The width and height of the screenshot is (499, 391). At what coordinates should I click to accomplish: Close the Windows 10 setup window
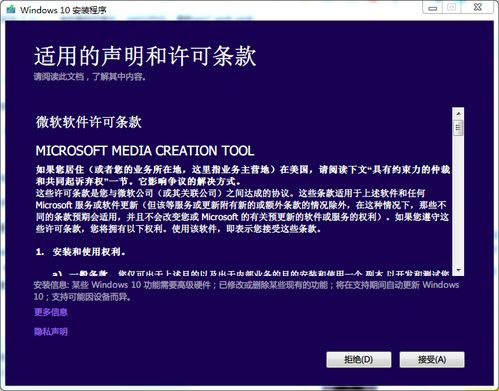tap(477, 7)
